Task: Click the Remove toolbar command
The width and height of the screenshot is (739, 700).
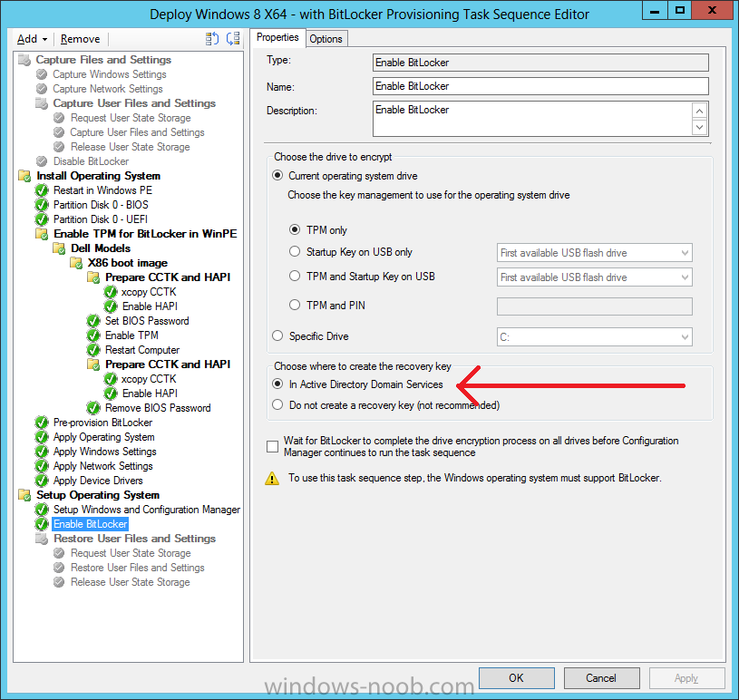Action: [x=80, y=39]
